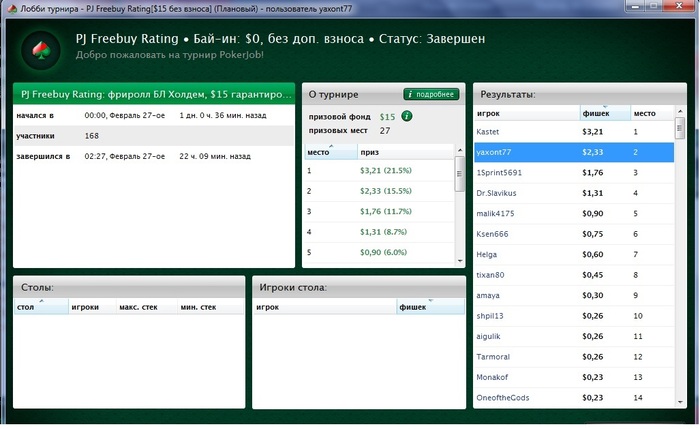The width and height of the screenshot is (700, 429).
Task: Select player amaya in results
Action: pyautogui.click(x=574, y=296)
